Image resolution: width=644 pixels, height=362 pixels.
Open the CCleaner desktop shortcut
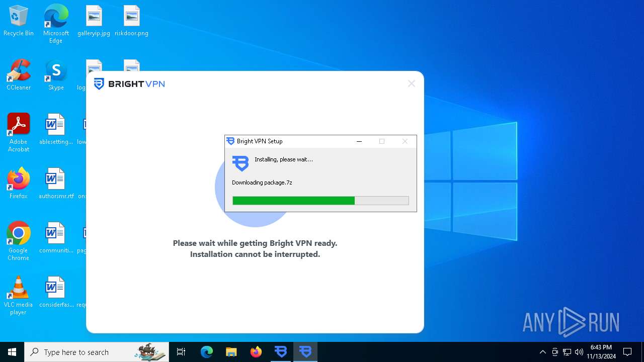click(19, 75)
